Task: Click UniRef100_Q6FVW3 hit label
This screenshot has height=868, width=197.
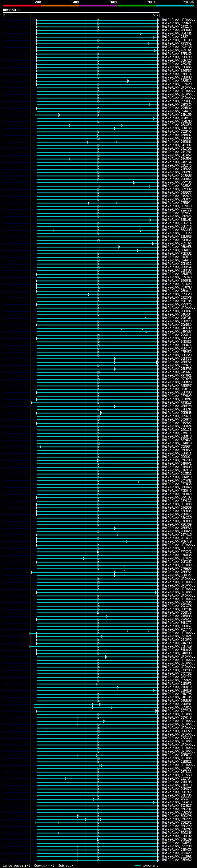Action: point(177,392)
